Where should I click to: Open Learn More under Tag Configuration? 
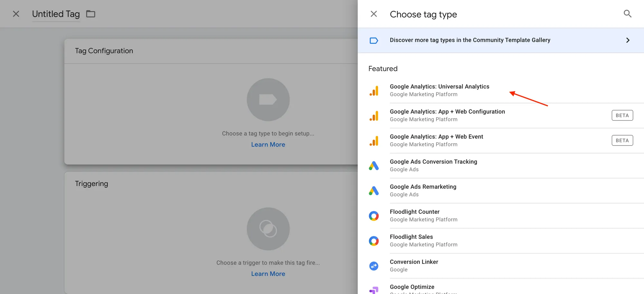click(268, 145)
